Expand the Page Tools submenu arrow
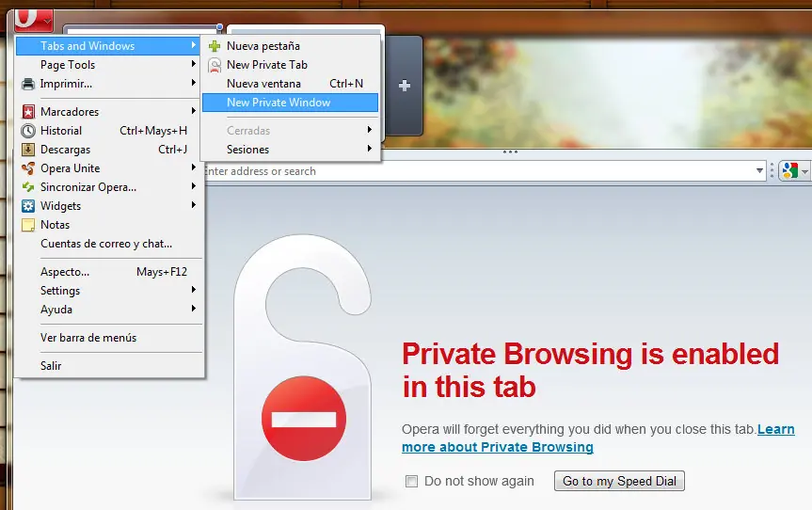 click(x=193, y=64)
